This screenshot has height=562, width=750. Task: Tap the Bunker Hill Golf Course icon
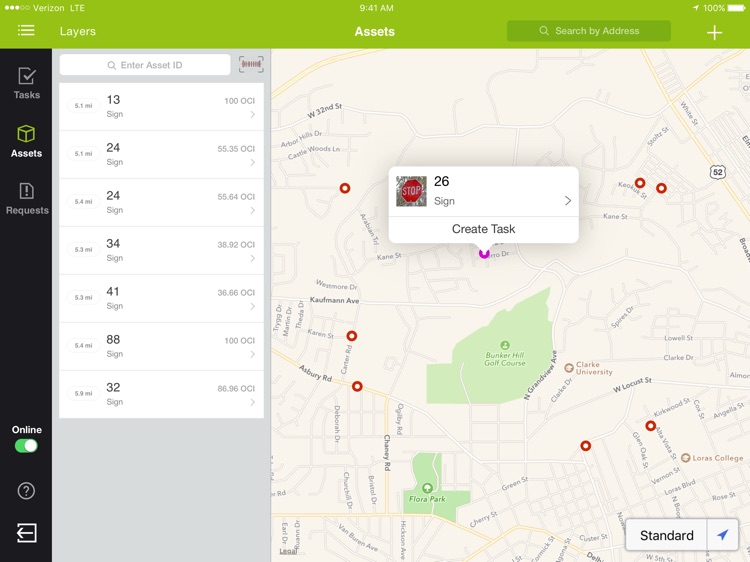click(505, 345)
